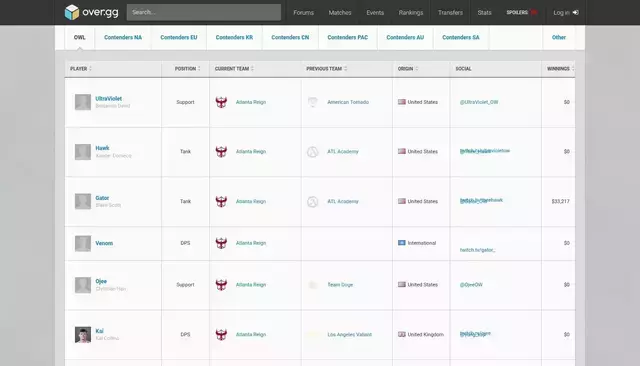640x366 pixels.
Task: Click ATL Academy logo in Gator row
Action: pos(313,201)
